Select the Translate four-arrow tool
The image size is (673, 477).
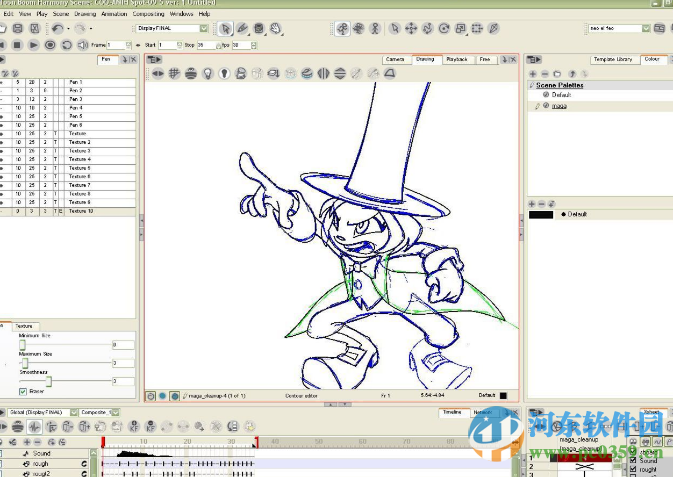(x=411, y=28)
